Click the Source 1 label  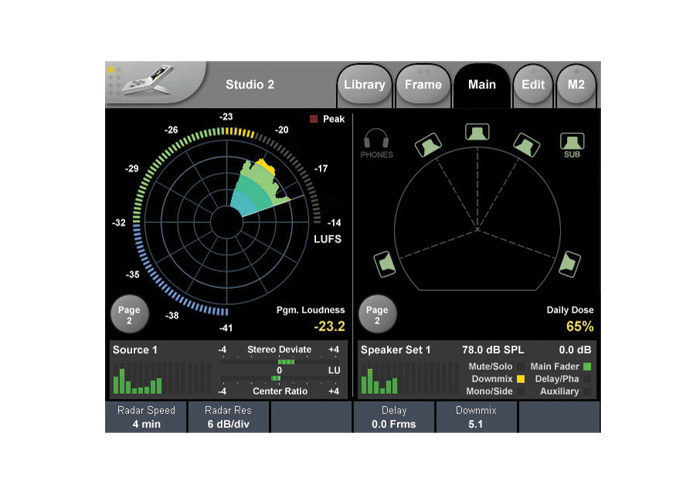click(135, 350)
